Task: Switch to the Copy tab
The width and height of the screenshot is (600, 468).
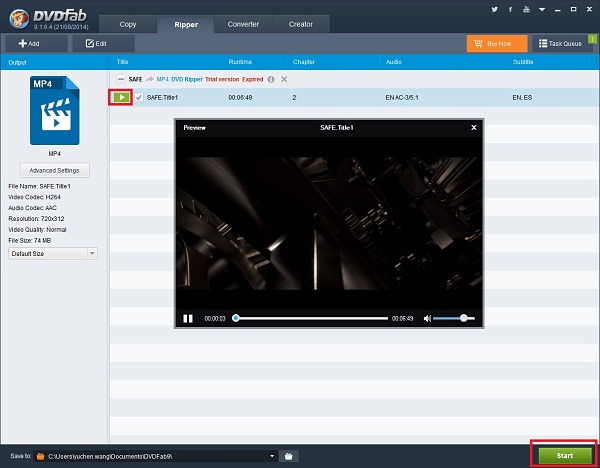Action: point(128,24)
